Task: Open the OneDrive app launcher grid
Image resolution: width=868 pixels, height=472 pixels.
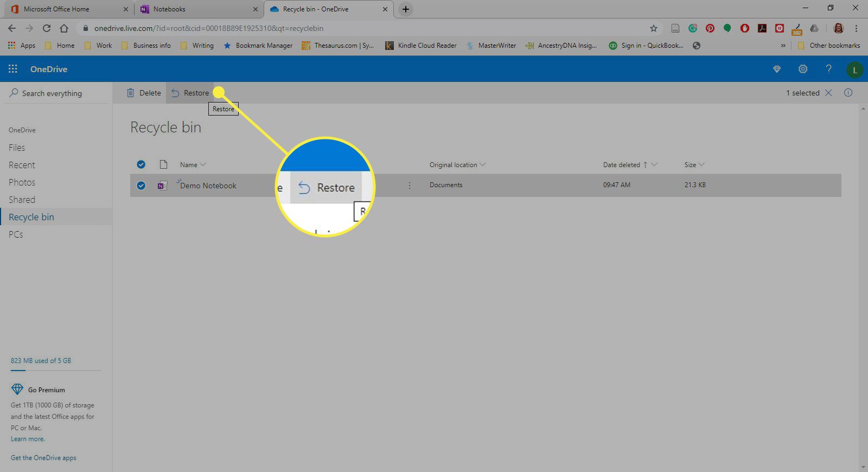Action: (13, 69)
